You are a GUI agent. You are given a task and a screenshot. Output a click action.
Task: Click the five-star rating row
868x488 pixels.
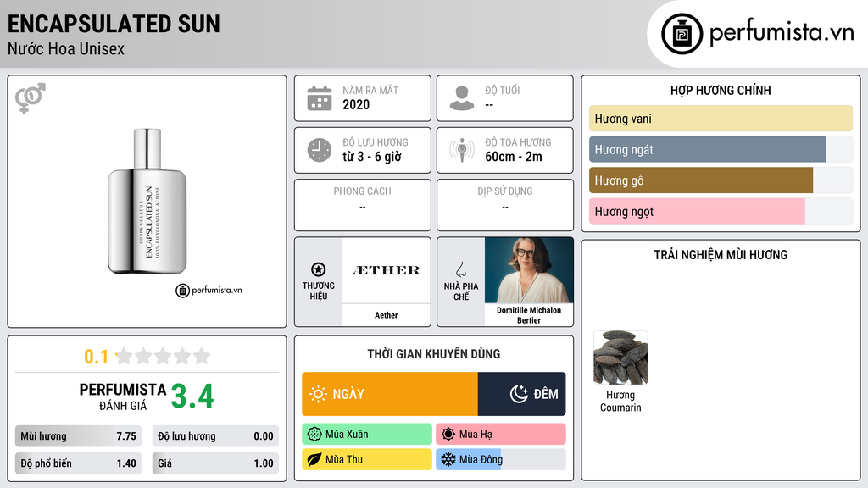(163, 356)
